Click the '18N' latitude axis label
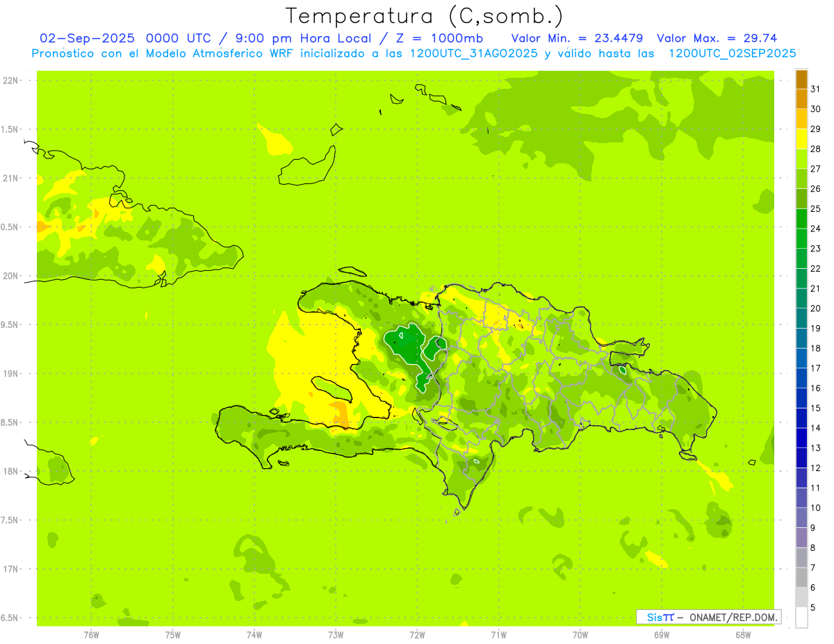 [x=11, y=472]
